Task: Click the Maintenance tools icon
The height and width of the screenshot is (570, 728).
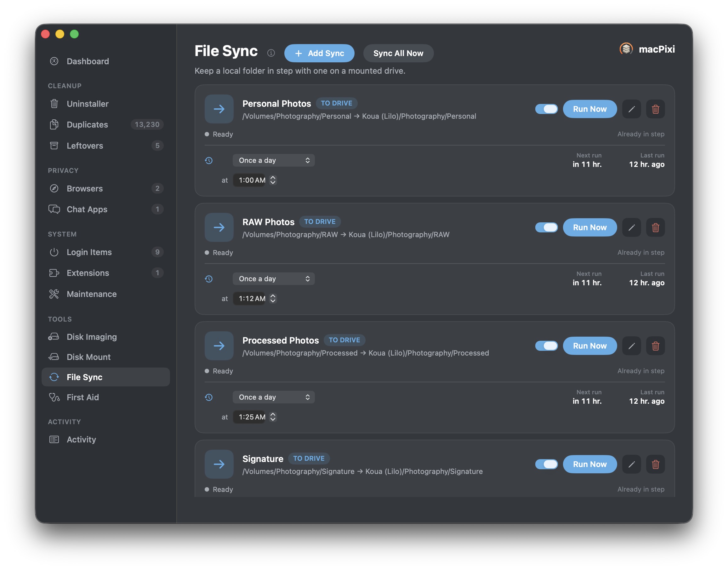Action: tap(54, 294)
